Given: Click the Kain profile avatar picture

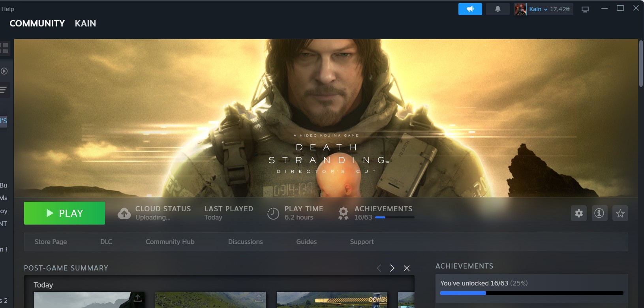Looking at the screenshot, I should pyautogui.click(x=520, y=9).
